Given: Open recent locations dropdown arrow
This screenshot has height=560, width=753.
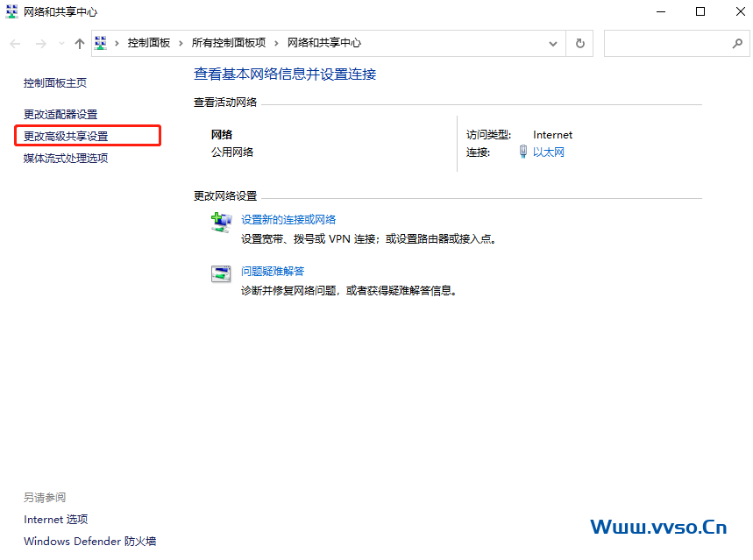Looking at the screenshot, I should point(61,44).
